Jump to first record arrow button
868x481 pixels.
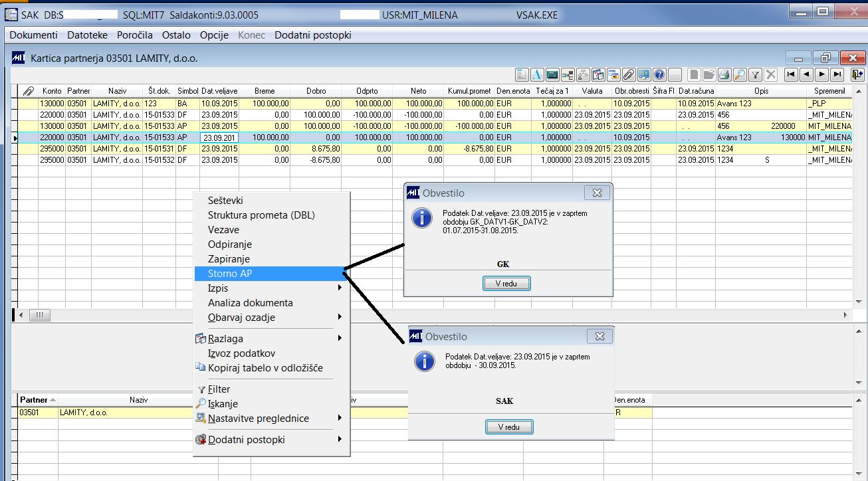pos(791,74)
